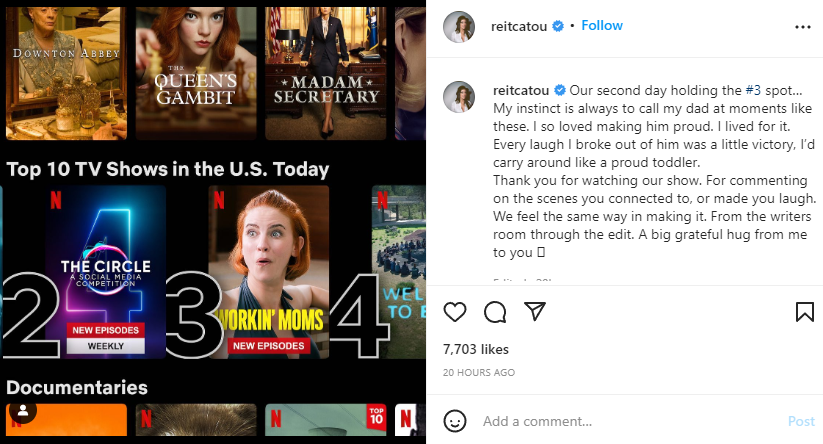This screenshot has height=444, width=823.
Task: Click the Add a comment field
Action: [631, 421]
